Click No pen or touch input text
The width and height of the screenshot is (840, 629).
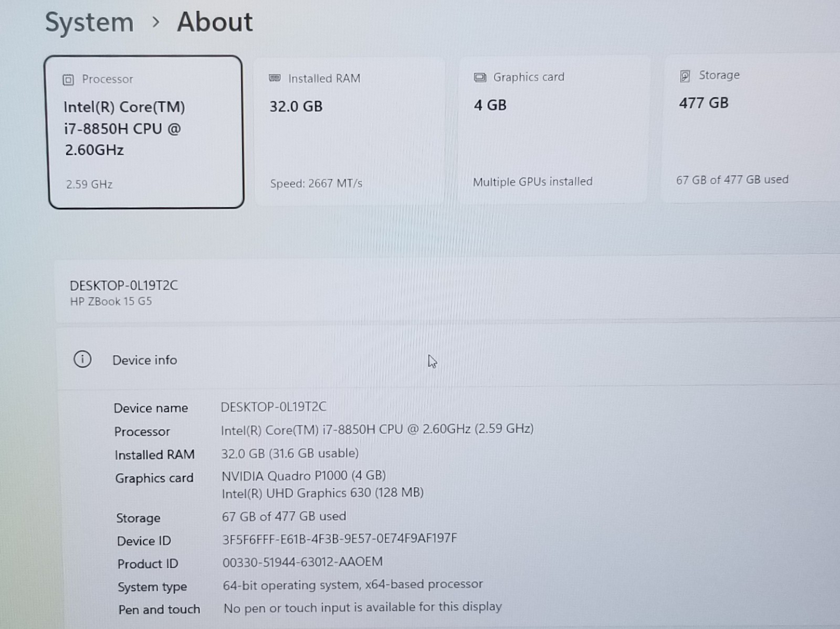(x=363, y=607)
